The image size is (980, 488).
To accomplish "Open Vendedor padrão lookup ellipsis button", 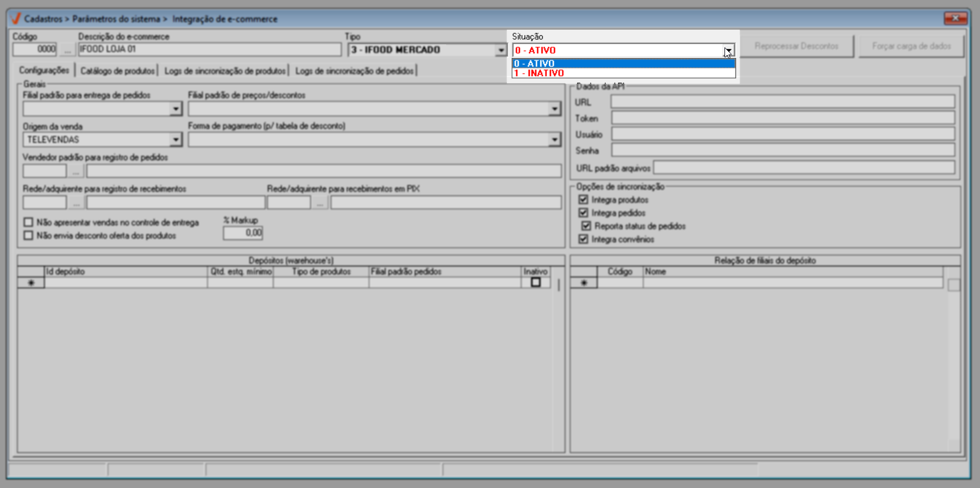I will pyautogui.click(x=76, y=171).
